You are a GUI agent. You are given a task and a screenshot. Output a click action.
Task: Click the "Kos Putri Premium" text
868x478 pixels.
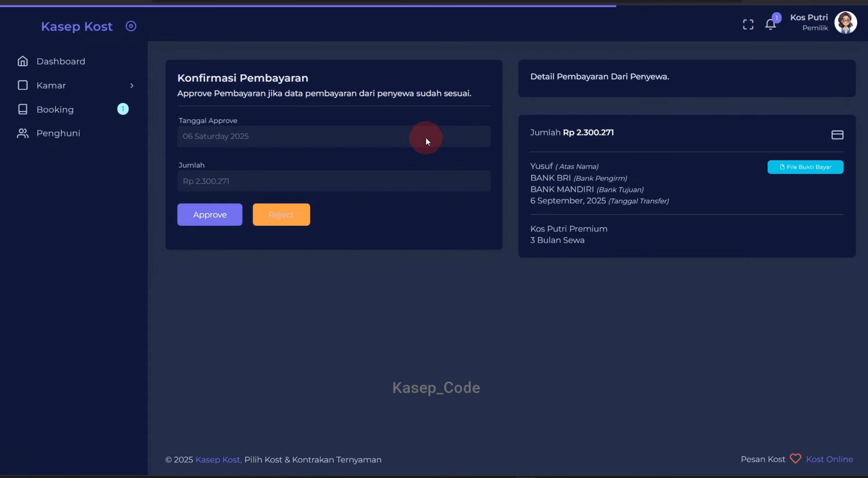tap(568, 229)
